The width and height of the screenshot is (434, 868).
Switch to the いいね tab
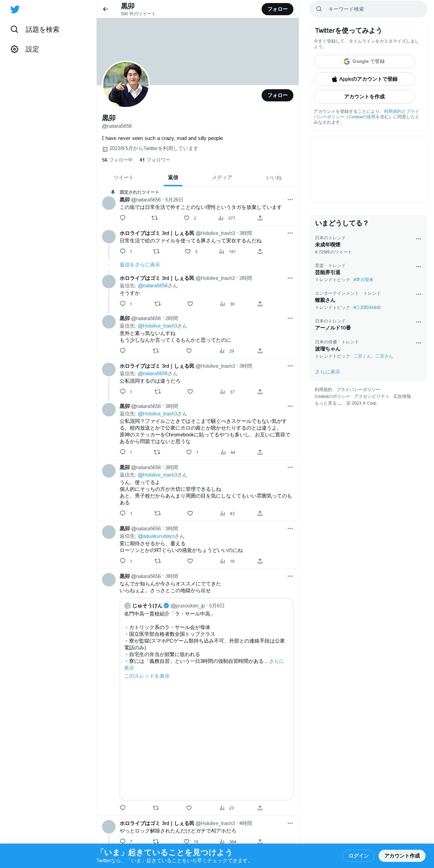tap(274, 177)
